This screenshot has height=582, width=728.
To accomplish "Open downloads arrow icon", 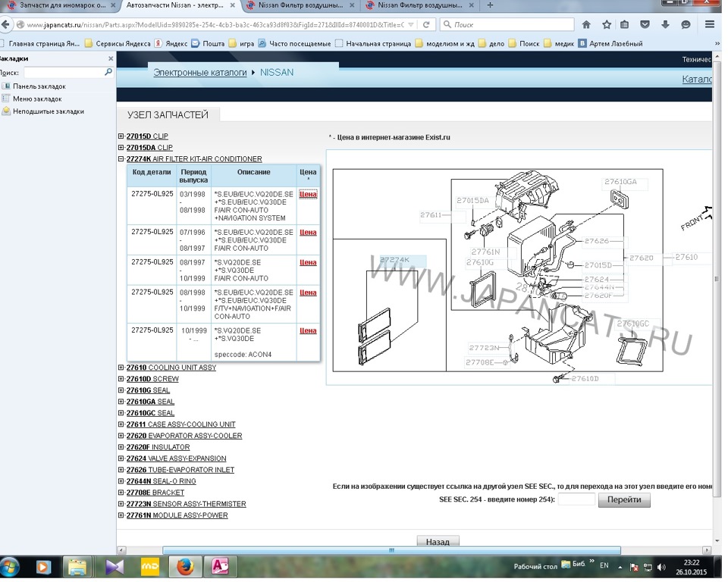I will pyautogui.click(x=665, y=24).
